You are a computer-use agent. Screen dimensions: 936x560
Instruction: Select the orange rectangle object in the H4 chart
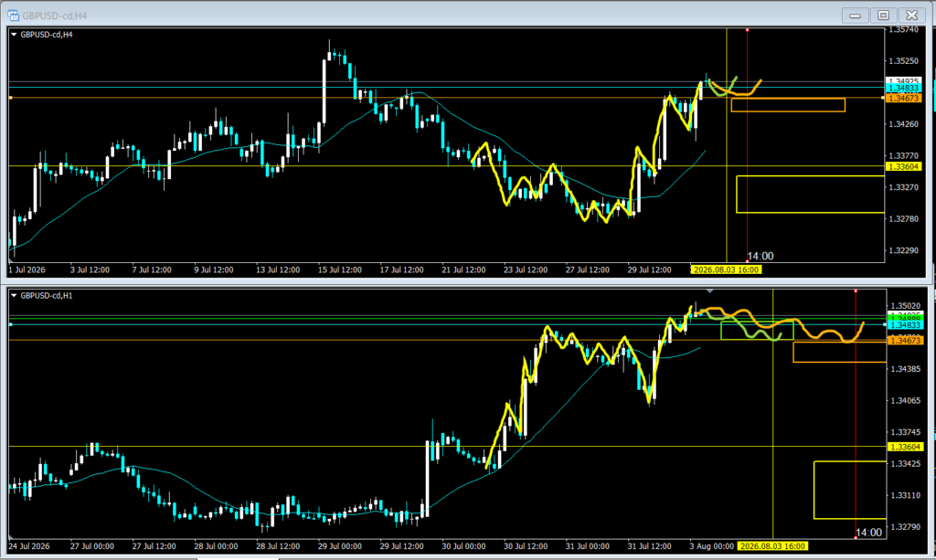pyautogui.click(x=788, y=105)
